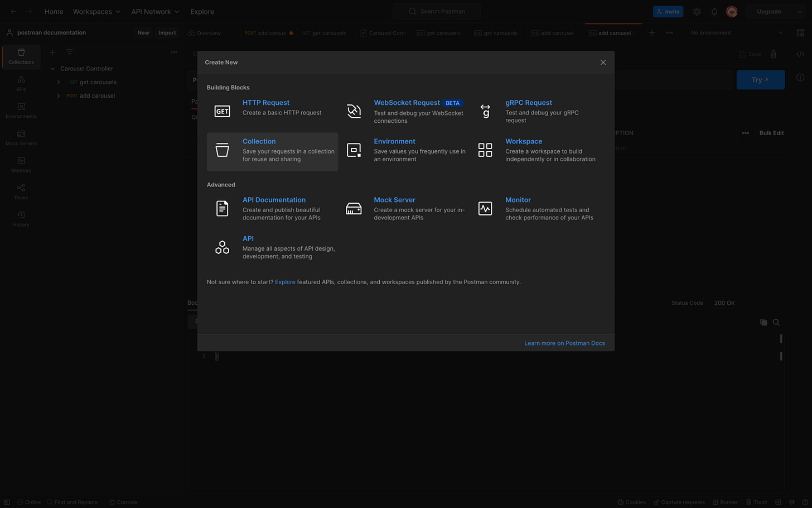Select the HTTP Request GET icon

coord(222,111)
